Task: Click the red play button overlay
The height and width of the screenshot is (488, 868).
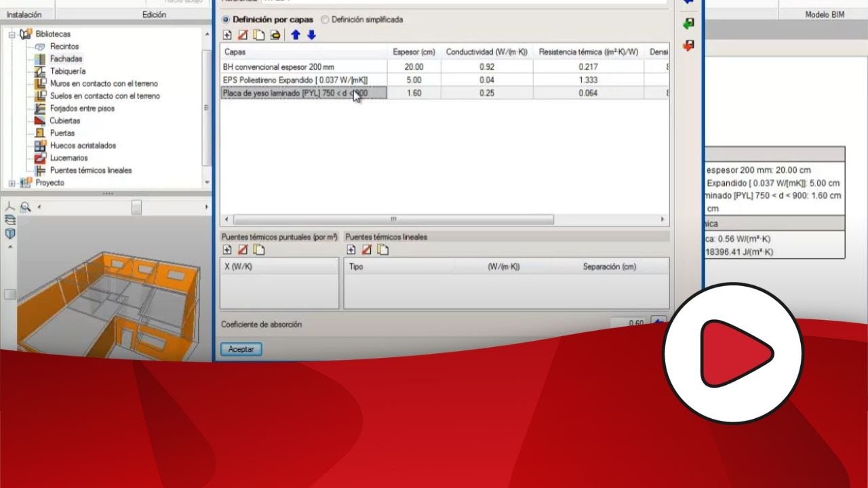Action: tap(732, 353)
